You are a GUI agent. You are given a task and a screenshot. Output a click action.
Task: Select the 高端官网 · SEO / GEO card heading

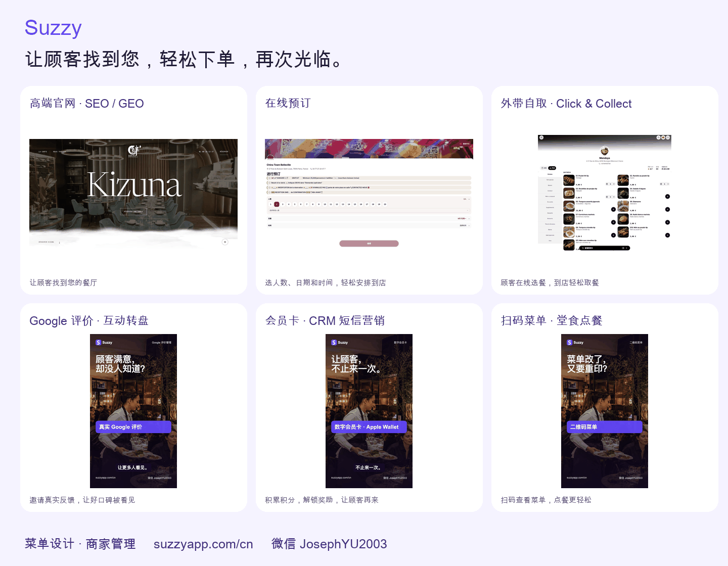point(87,104)
